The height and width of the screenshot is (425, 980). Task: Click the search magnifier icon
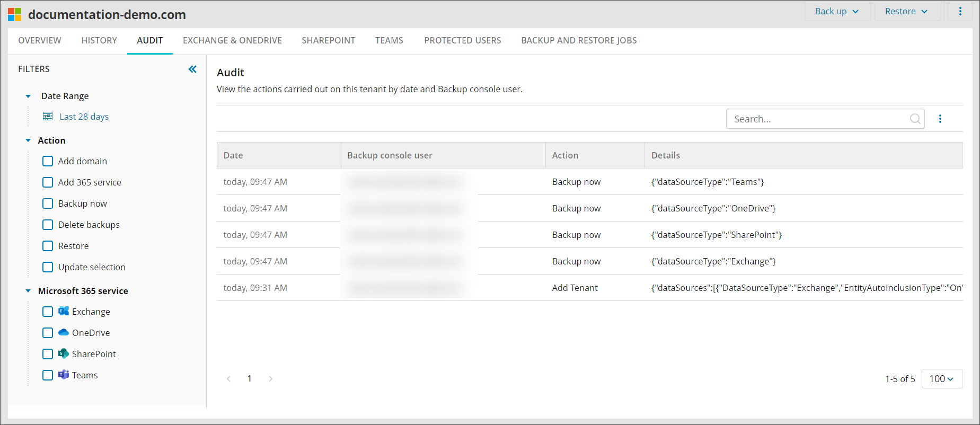[915, 119]
